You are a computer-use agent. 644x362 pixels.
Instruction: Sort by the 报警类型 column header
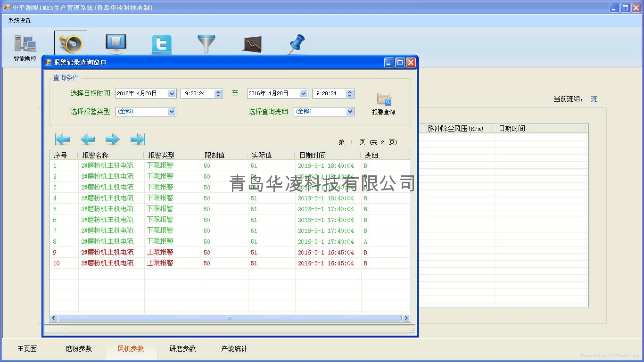(x=172, y=155)
